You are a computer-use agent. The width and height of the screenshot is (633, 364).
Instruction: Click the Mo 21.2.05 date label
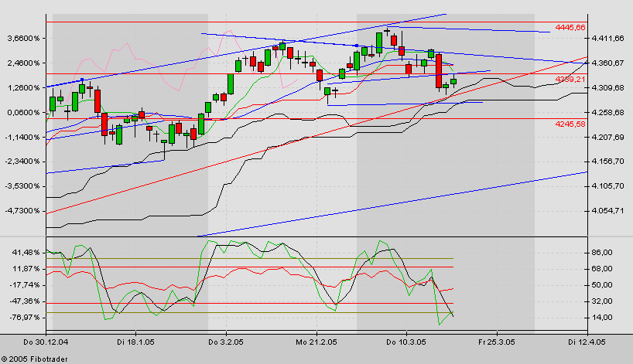[316, 342]
